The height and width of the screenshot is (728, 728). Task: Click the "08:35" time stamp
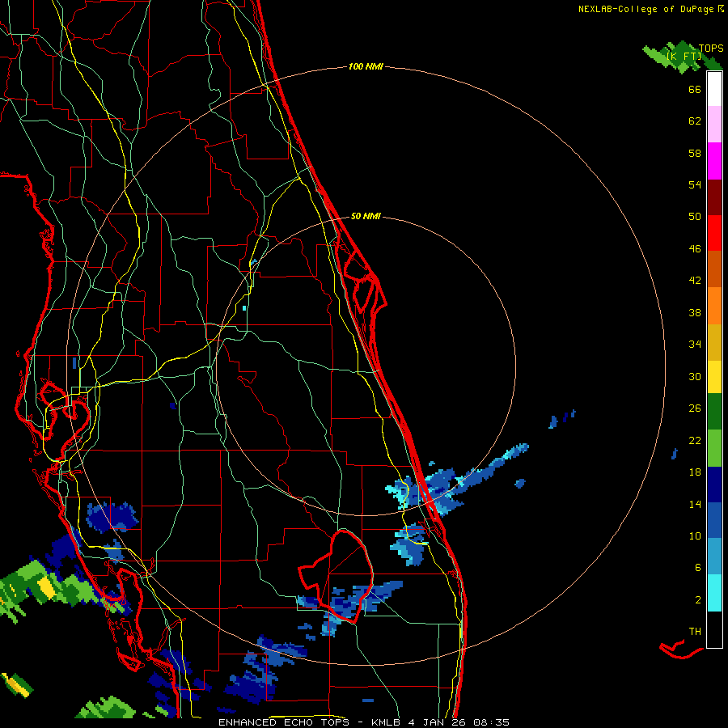491,722
